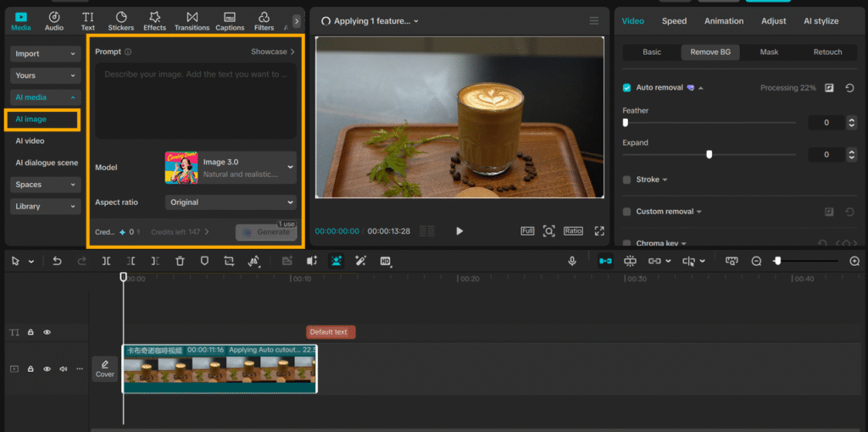The width and height of the screenshot is (868, 432).
Task: Open the Showcase link
Action: pyautogui.click(x=273, y=52)
